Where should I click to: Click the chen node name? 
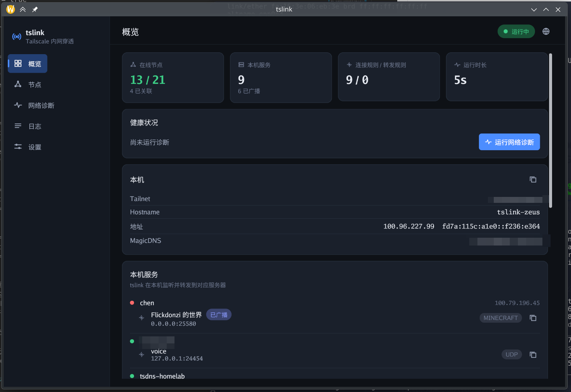[147, 303]
